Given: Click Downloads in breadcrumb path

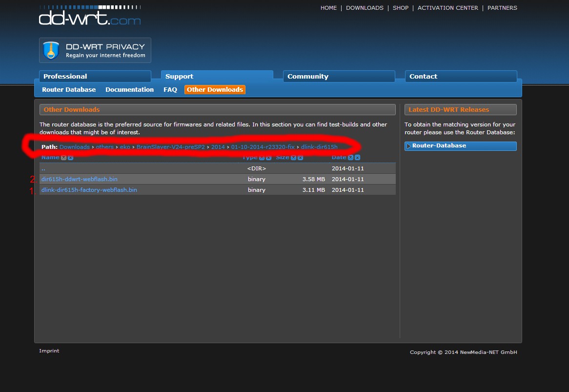Looking at the screenshot, I should coord(74,147).
